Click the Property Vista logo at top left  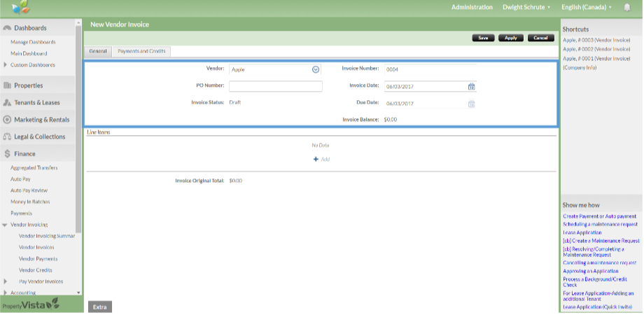[x=20, y=8]
